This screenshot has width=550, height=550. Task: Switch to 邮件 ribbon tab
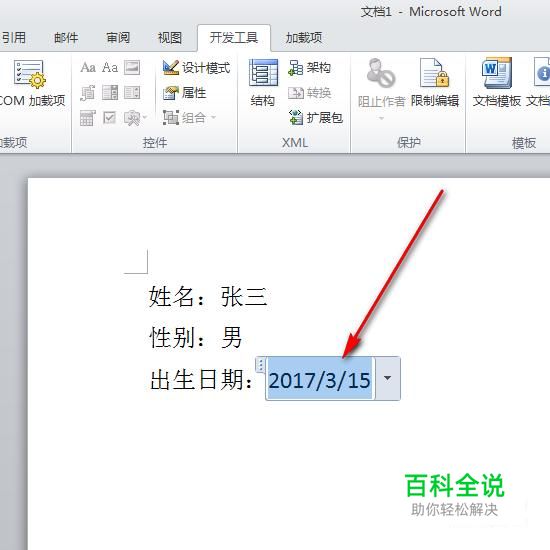[66, 38]
